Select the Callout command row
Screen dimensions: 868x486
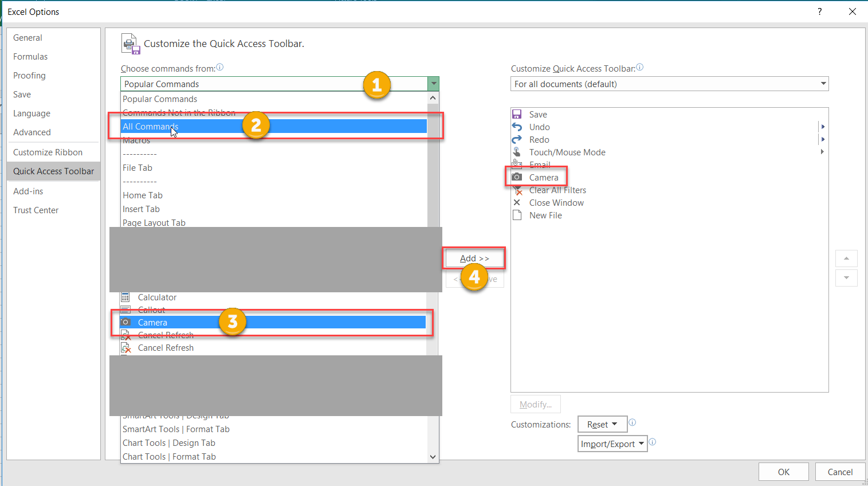coord(273,309)
